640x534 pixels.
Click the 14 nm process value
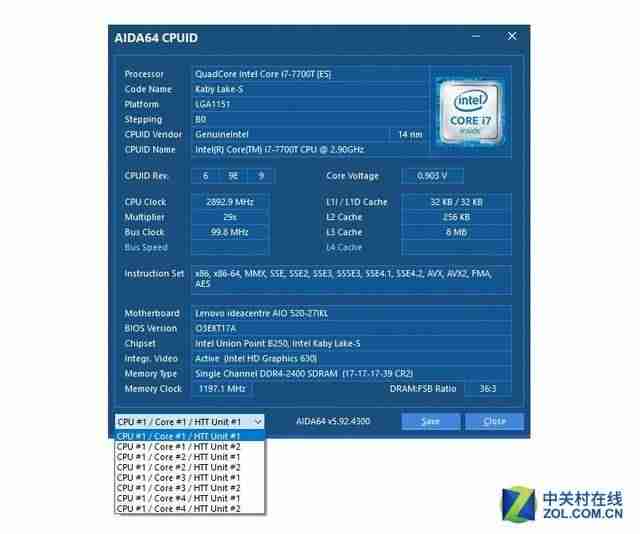410,134
